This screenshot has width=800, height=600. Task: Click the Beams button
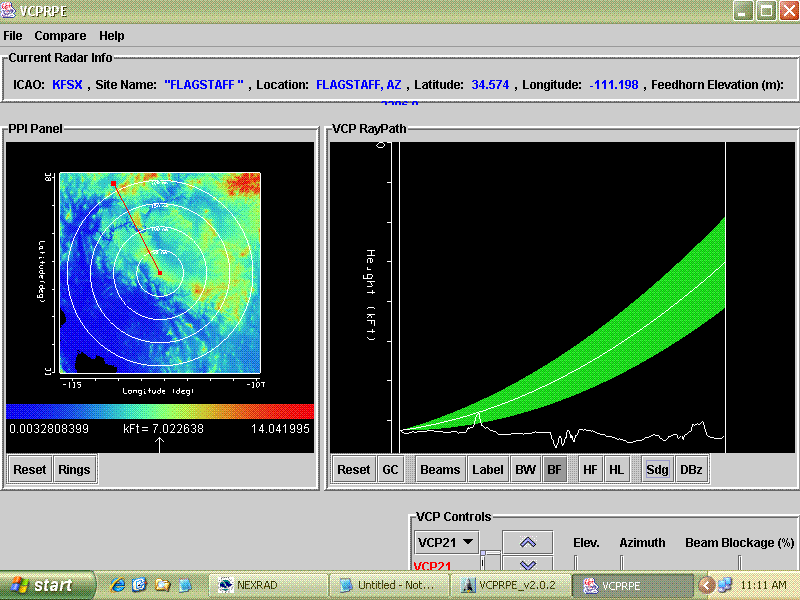(440, 469)
